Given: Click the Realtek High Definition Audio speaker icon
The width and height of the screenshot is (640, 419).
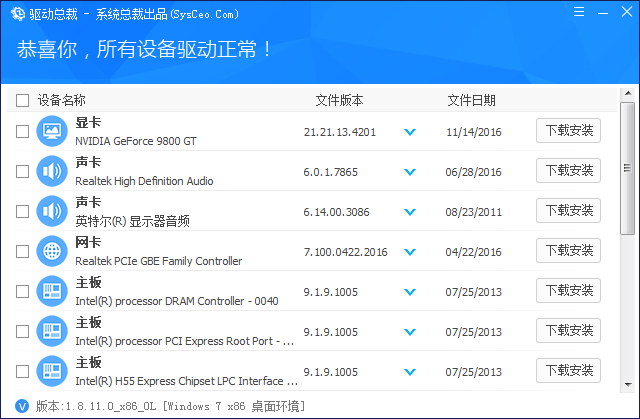Looking at the screenshot, I should [50, 171].
